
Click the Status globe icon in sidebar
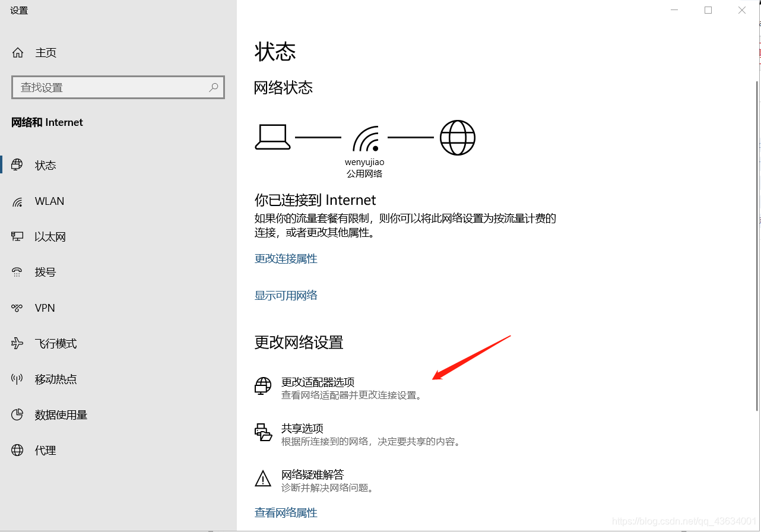17,165
